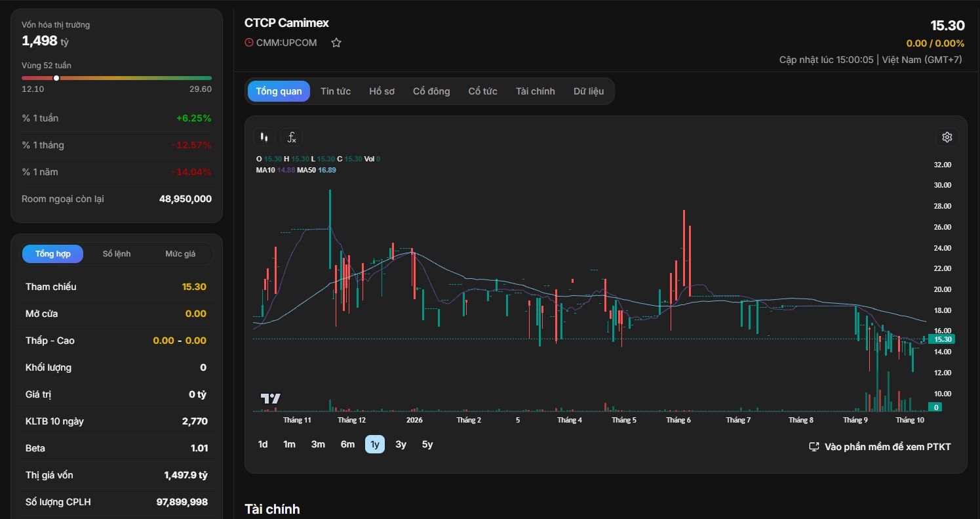Click the Tài chính section heading
This screenshot has width=980, height=519.
click(x=272, y=509)
